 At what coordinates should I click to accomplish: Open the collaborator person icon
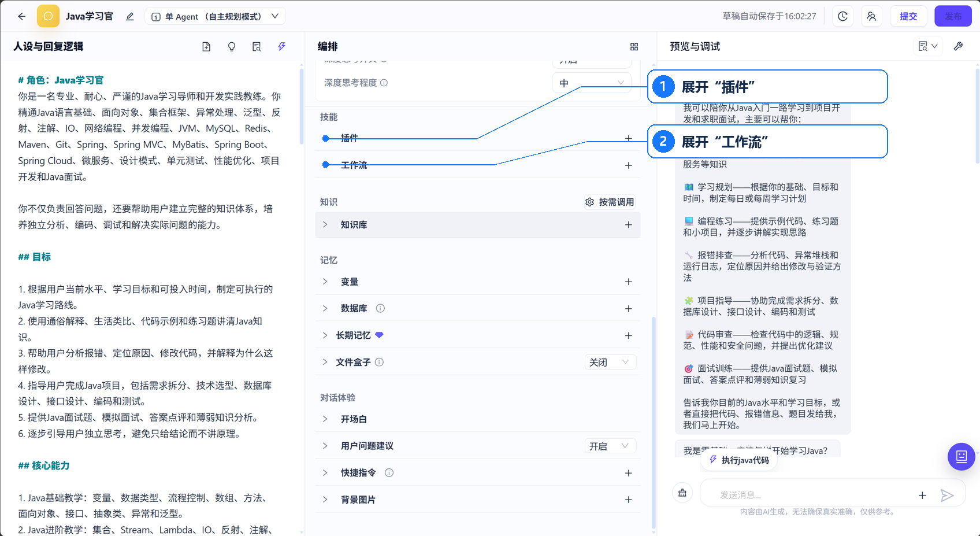[871, 16]
